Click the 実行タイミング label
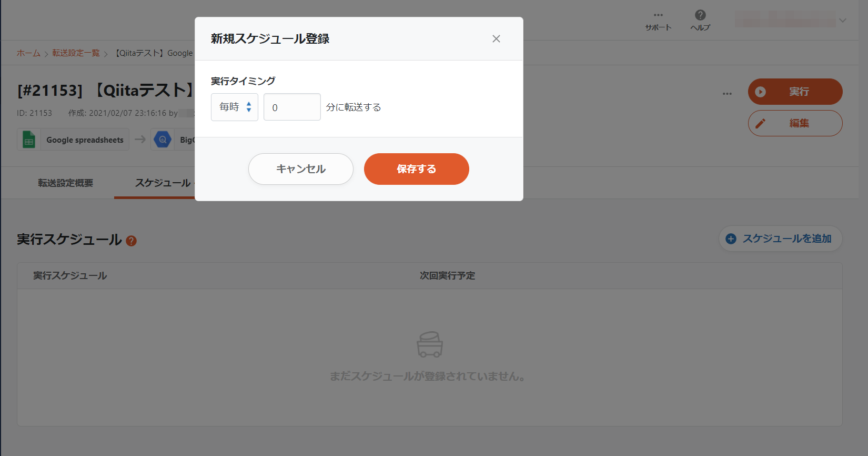 tap(243, 81)
